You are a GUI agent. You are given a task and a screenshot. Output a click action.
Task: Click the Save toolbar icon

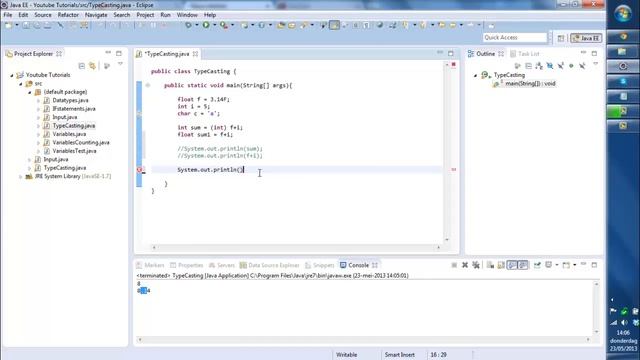pos(26,25)
